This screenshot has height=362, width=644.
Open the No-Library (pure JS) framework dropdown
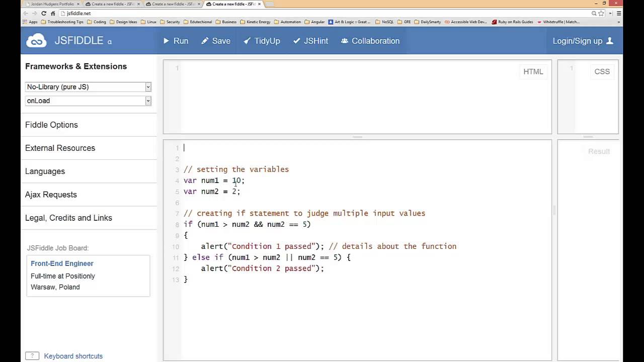pyautogui.click(x=88, y=87)
